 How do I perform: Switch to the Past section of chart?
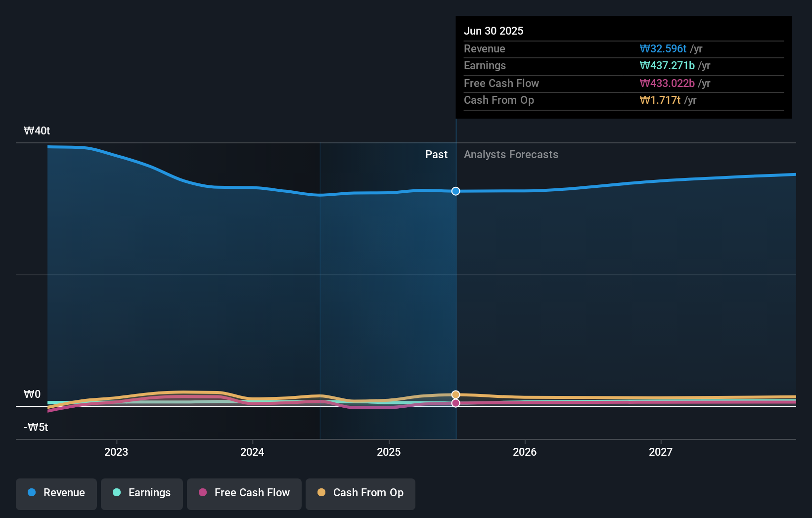point(436,154)
